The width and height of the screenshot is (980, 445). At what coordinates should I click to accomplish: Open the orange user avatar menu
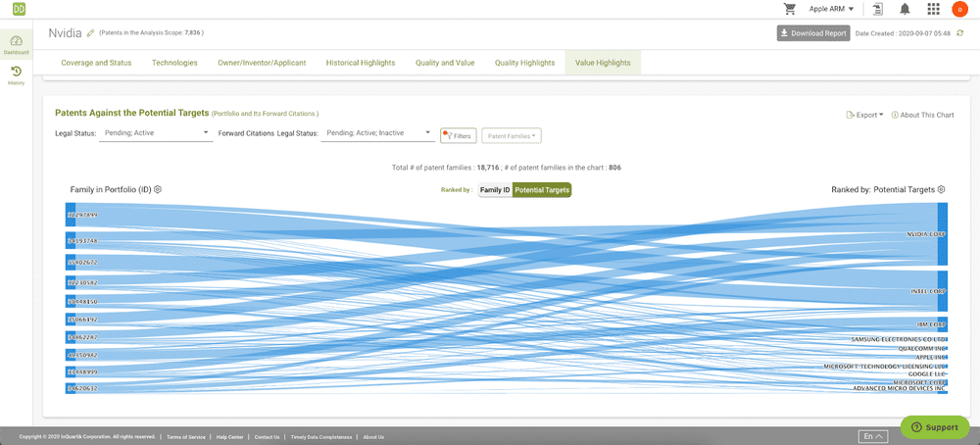tap(959, 9)
